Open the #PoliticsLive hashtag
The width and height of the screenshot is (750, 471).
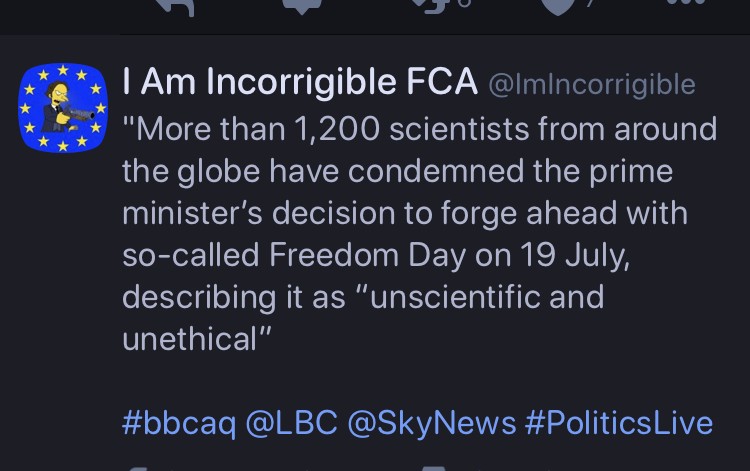coord(618,422)
